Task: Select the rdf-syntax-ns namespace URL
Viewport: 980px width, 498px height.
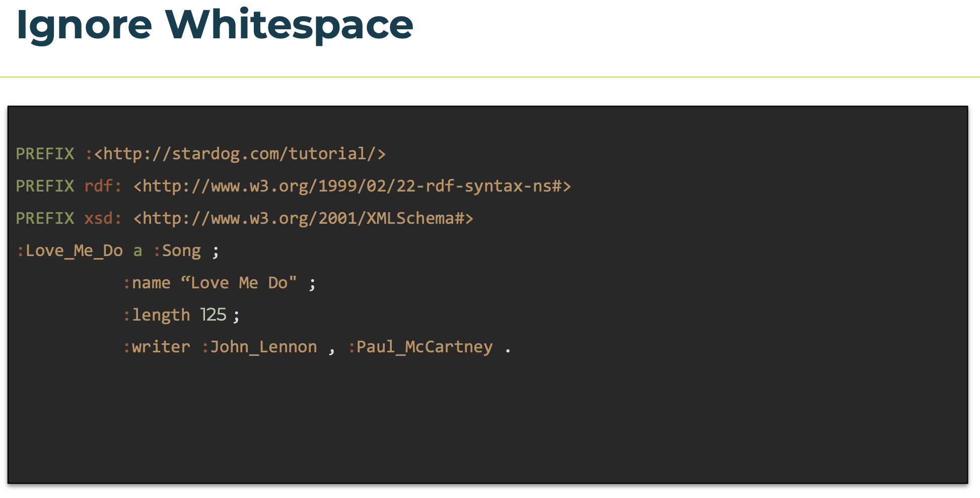Action: (352, 186)
